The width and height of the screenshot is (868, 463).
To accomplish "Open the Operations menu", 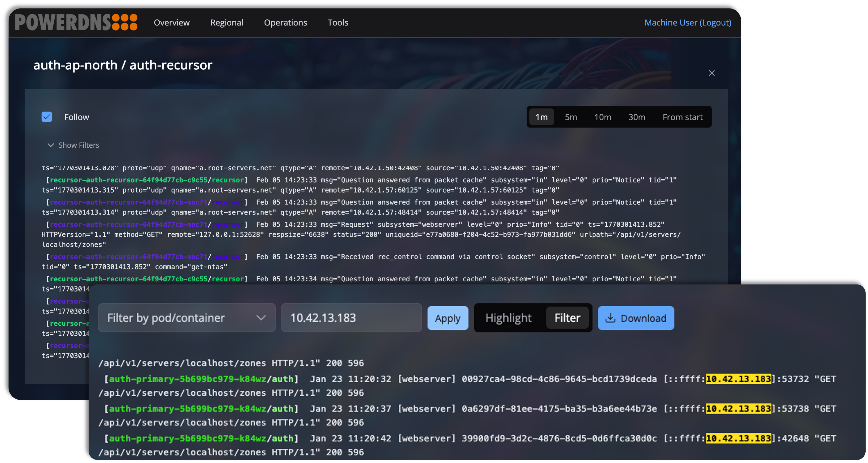I will click(x=285, y=23).
